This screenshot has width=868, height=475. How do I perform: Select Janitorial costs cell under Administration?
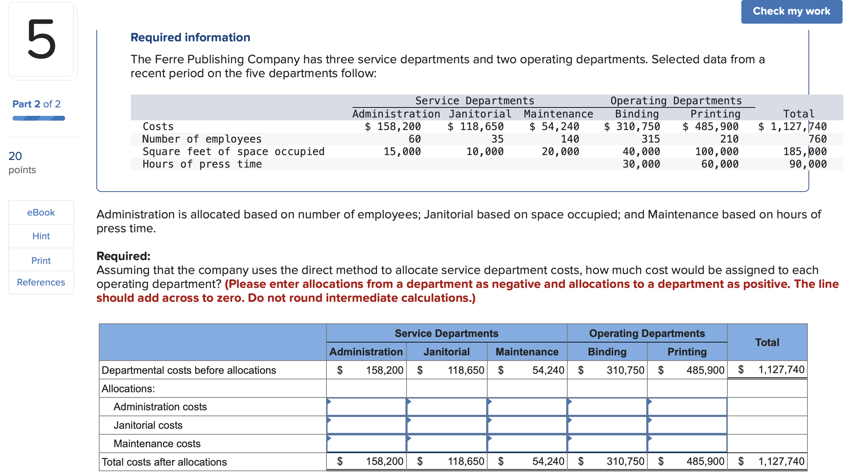366,425
